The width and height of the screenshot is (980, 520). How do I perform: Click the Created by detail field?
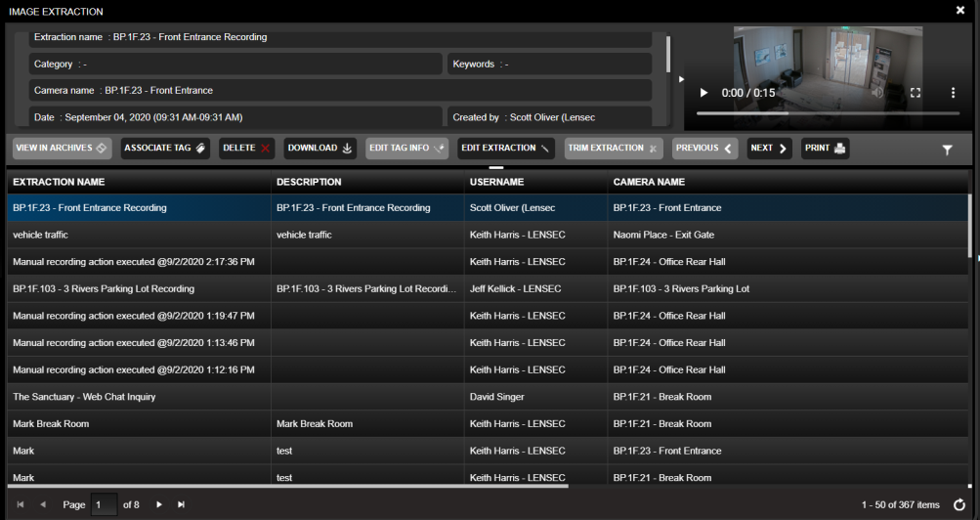pos(549,116)
